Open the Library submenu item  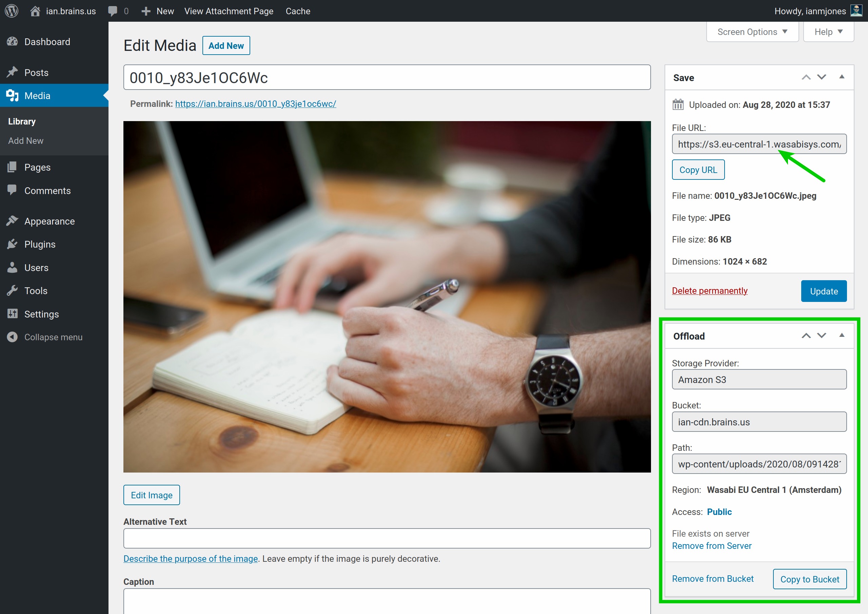22,121
